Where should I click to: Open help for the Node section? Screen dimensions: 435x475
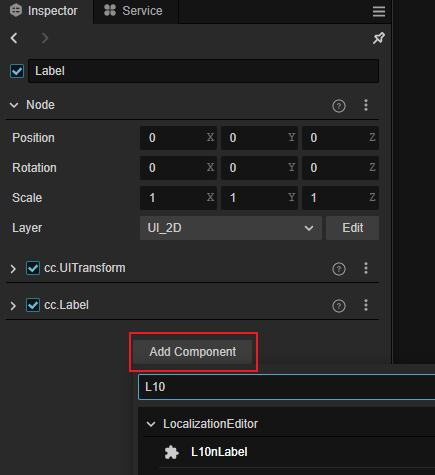(x=339, y=106)
